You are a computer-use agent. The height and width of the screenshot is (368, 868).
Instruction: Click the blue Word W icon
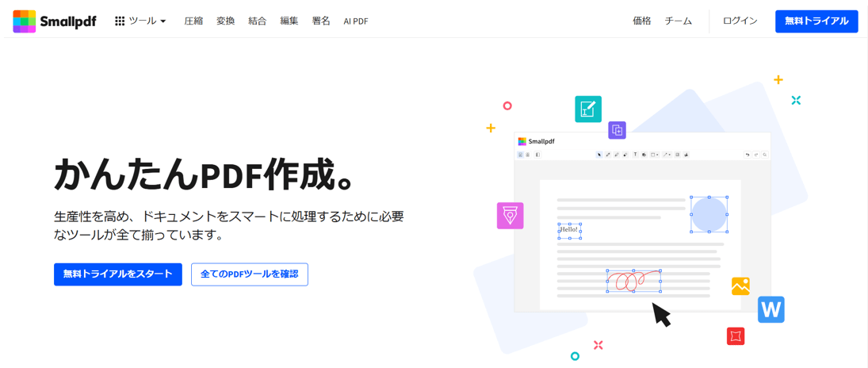[771, 310]
